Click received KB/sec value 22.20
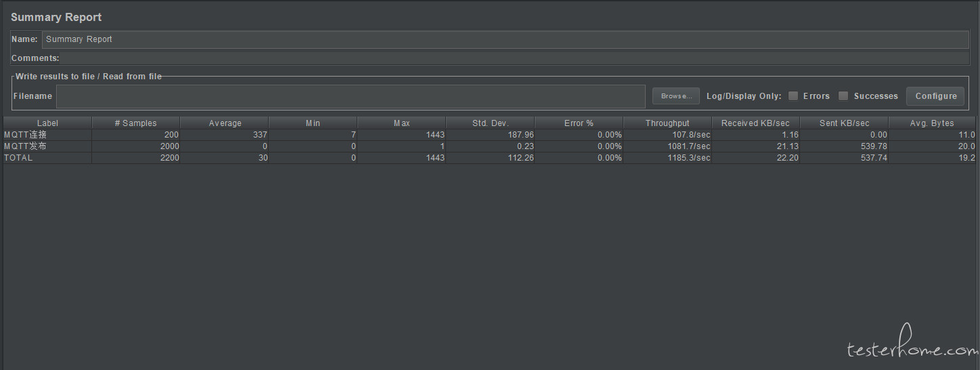 pyautogui.click(x=786, y=158)
